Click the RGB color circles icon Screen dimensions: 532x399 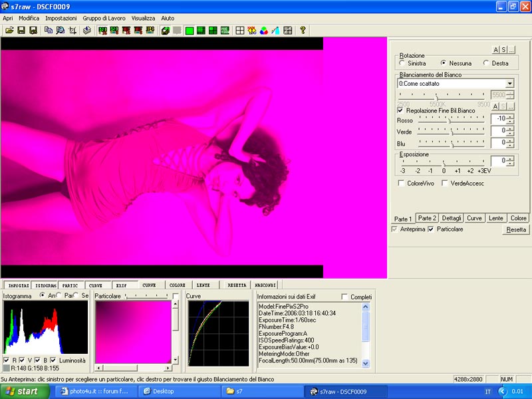click(263, 31)
